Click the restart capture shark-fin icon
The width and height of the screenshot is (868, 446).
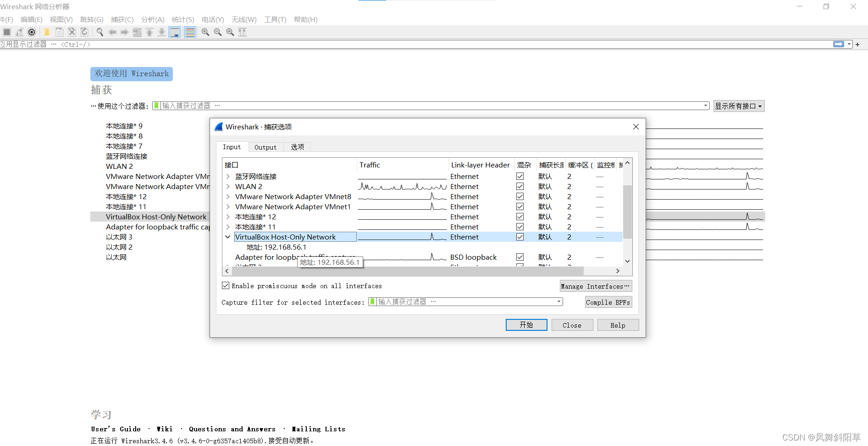19,32
